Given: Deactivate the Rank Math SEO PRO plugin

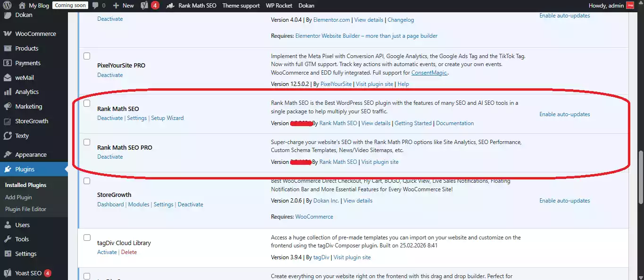Looking at the screenshot, I should point(110,157).
